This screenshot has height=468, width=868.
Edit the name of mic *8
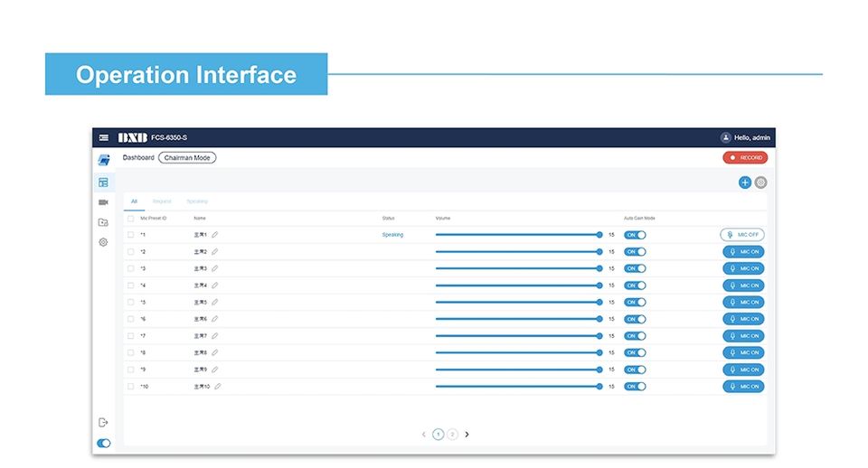[x=215, y=352]
